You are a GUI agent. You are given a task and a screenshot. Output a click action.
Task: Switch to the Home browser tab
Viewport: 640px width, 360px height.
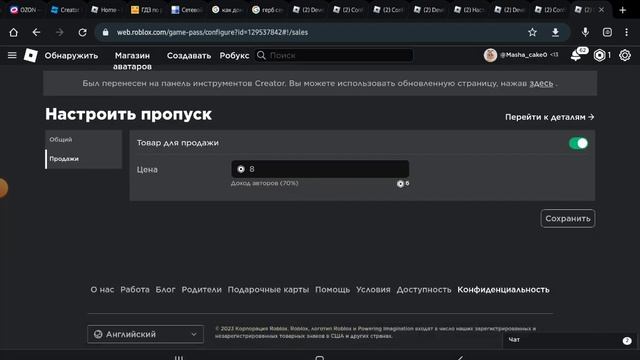point(105,10)
